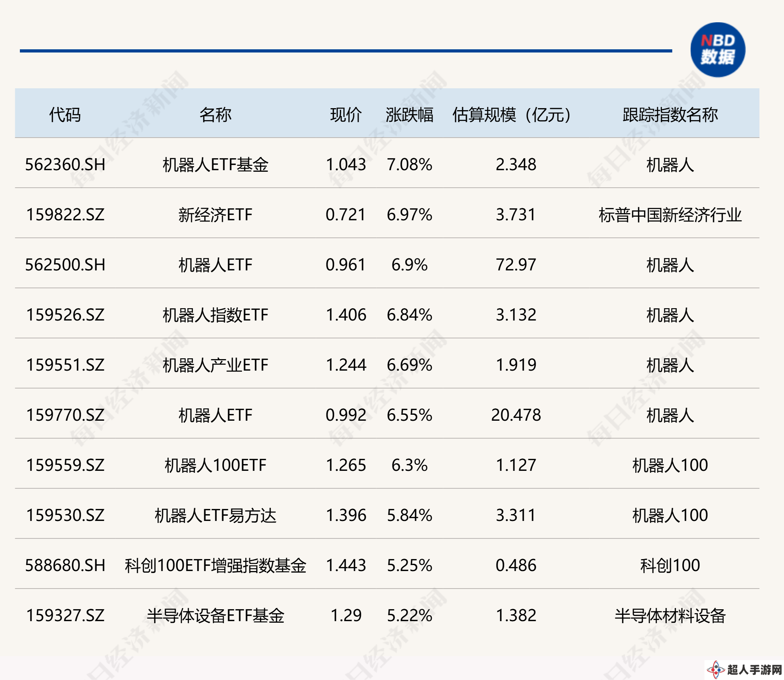Click the scale value 1.127

(x=516, y=465)
